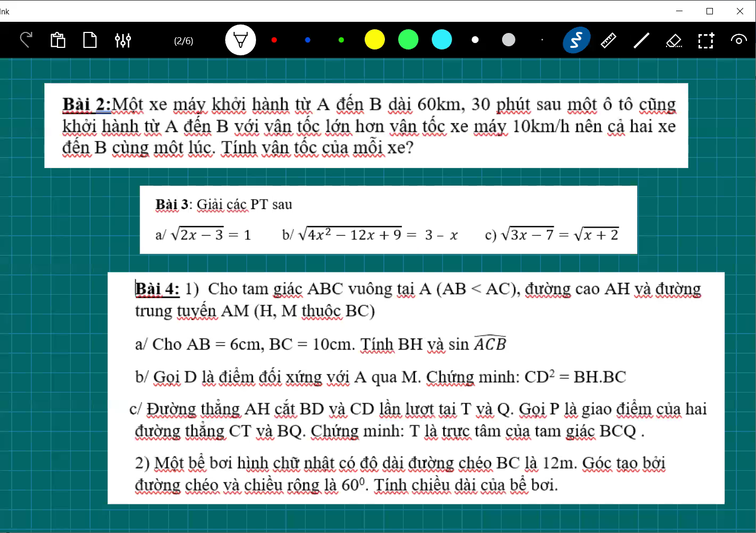Select the large grey pen dot
This screenshot has height=533, width=756.
point(509,39)
